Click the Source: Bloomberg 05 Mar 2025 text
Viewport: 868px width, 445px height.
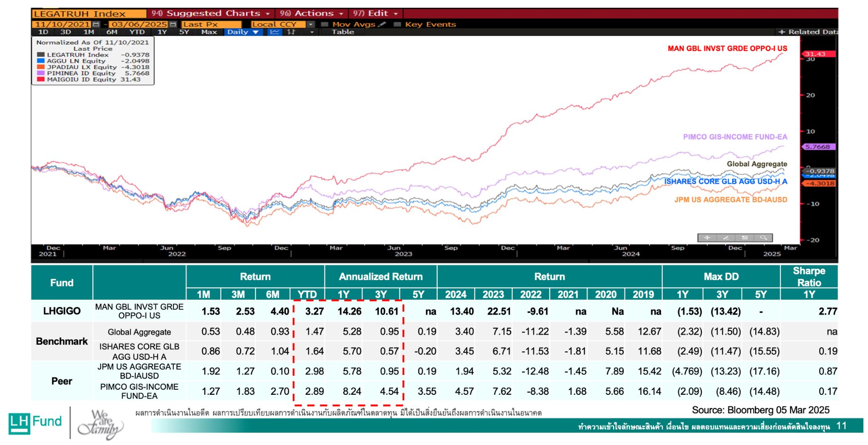(x=760, y=410)
